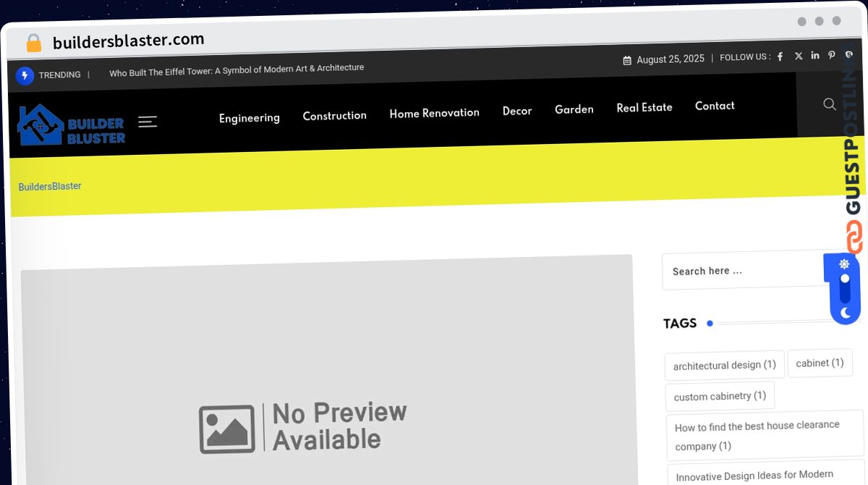Select the light mode sun icon
The width and height of the screenshot is (868, 485).
click(x=844, y=264)
